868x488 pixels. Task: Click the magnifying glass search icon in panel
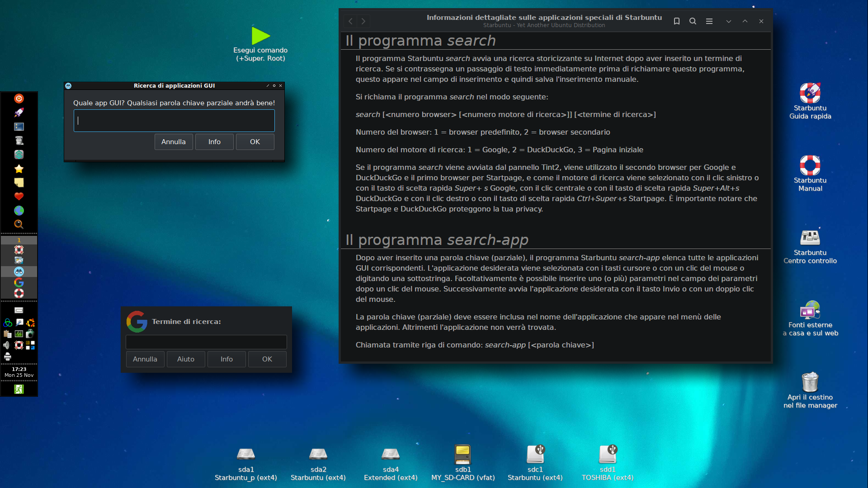pos(19,224)
